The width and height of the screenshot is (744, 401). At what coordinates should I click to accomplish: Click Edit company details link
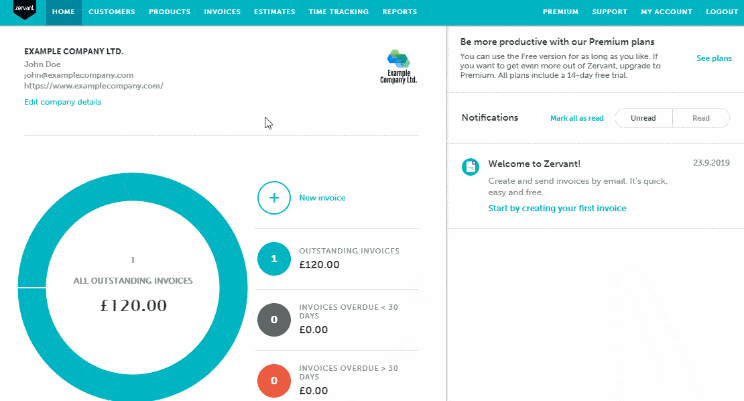[x=63, y=102]
